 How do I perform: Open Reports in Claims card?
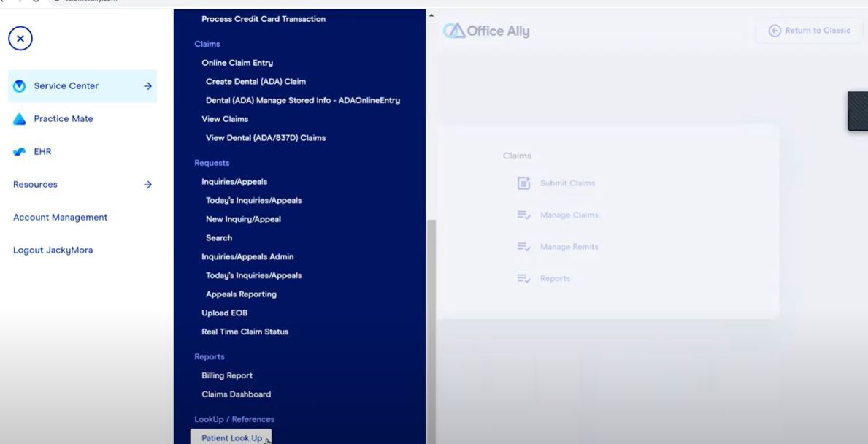tap(556, 278)
